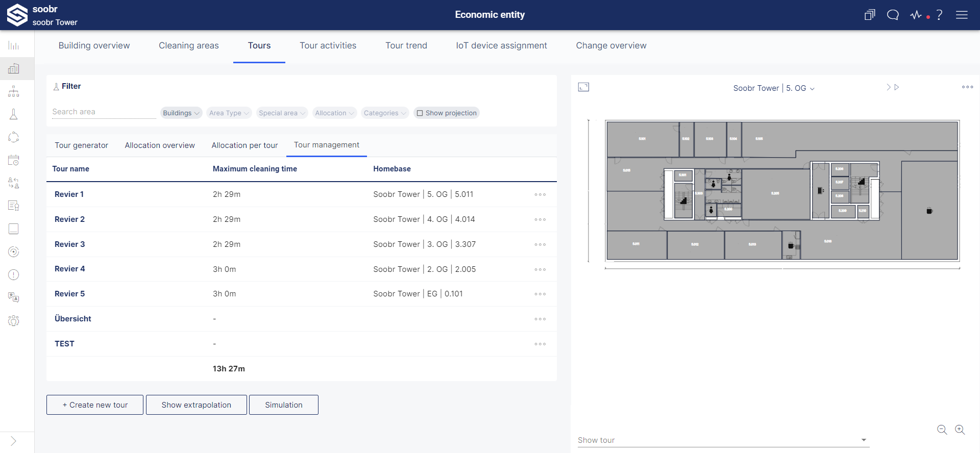Viewport: 980px width, 453px height.
Task: Expand the Buildings filter dropdown
Action: [x=181, y=113]
